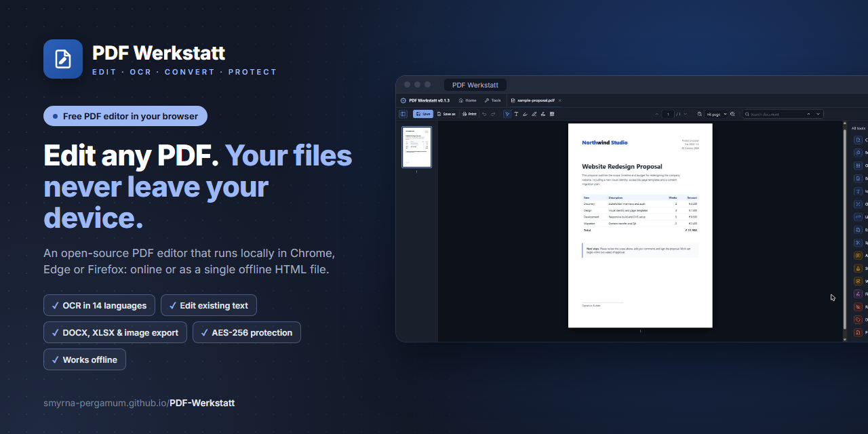
Task: Print the document from the toolbar
Action: coord(469,114)
